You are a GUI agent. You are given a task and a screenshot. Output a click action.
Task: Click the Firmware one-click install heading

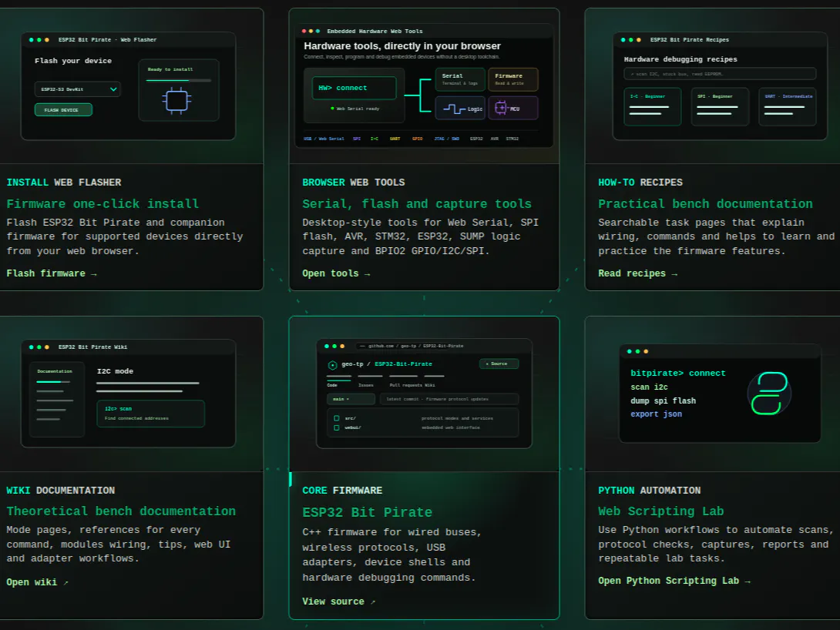point(102,204)
